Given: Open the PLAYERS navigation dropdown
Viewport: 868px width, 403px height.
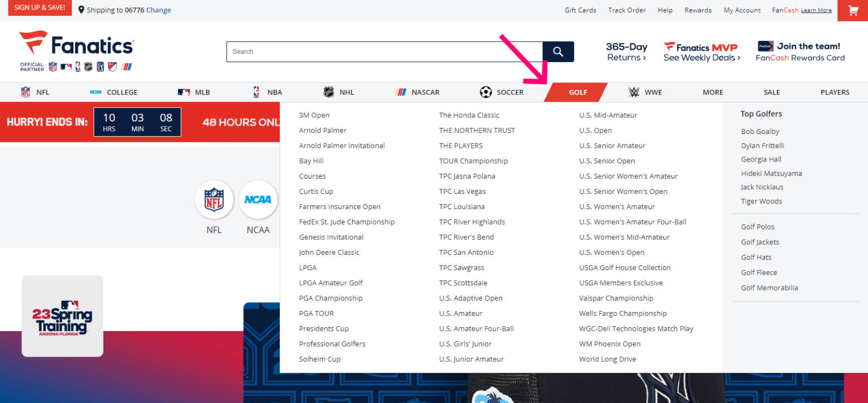Looking at the screenshot, I should click(x=835, y=92).
